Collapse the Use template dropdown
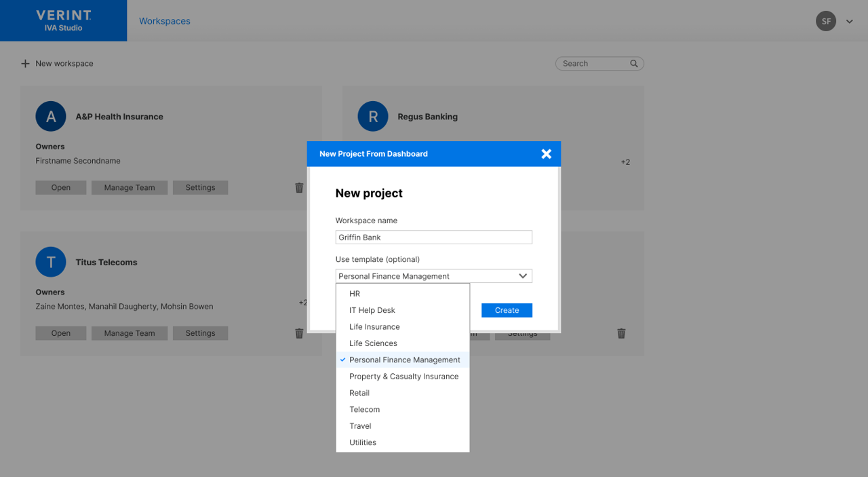 tap(523, 276)
